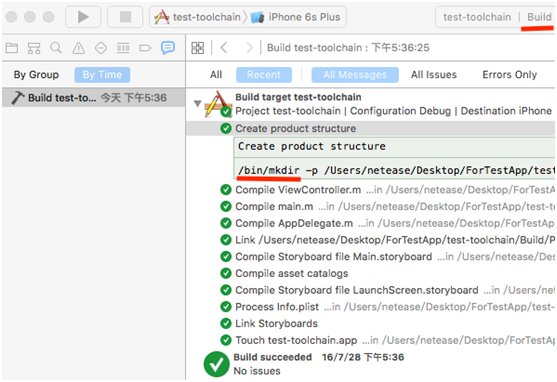Click the large Build succeeded checkmark icon

216,364
